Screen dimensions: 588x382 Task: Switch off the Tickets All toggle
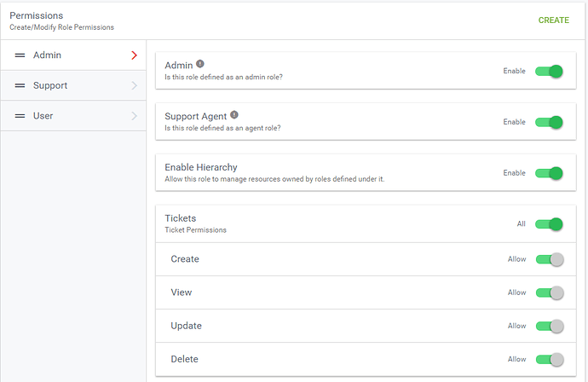coord(549,224)
